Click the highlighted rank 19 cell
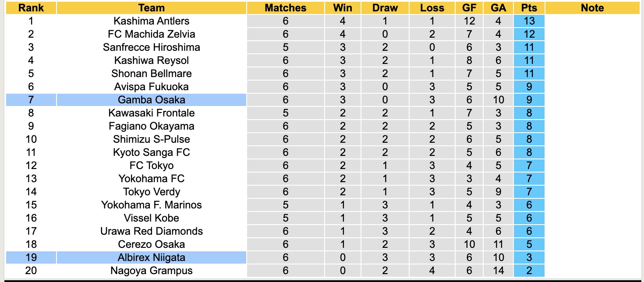The width and height of the screenshot is (644, 282). pos(31,257)
